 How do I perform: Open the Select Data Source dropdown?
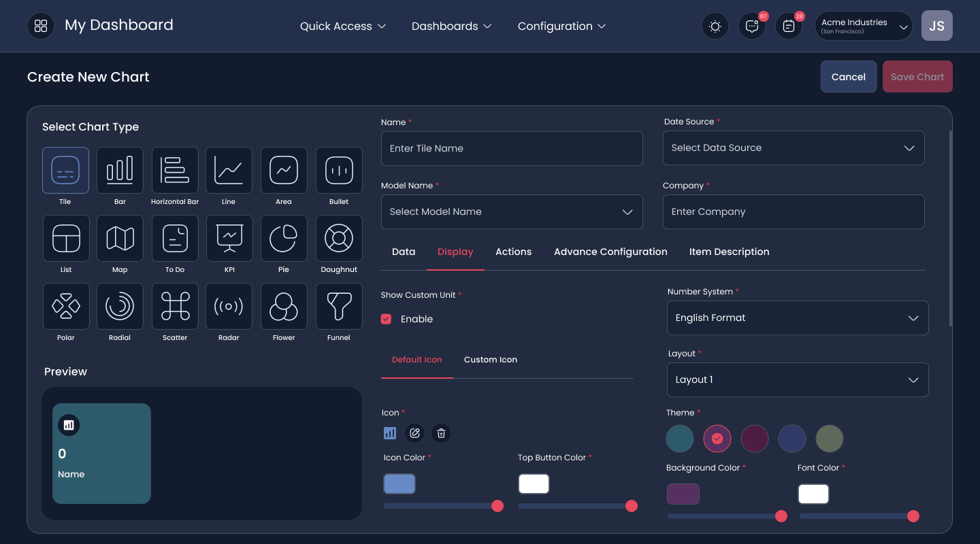[x=794, y=148]
